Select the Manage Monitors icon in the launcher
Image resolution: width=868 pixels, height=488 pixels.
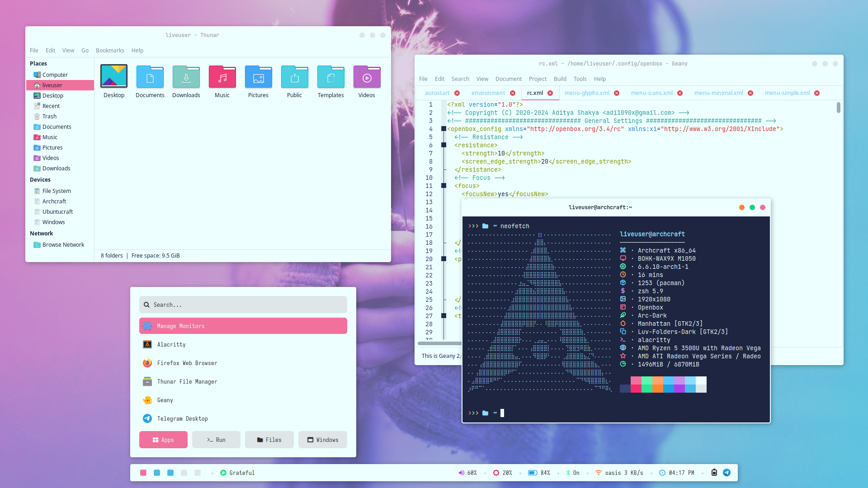[147, 326]
